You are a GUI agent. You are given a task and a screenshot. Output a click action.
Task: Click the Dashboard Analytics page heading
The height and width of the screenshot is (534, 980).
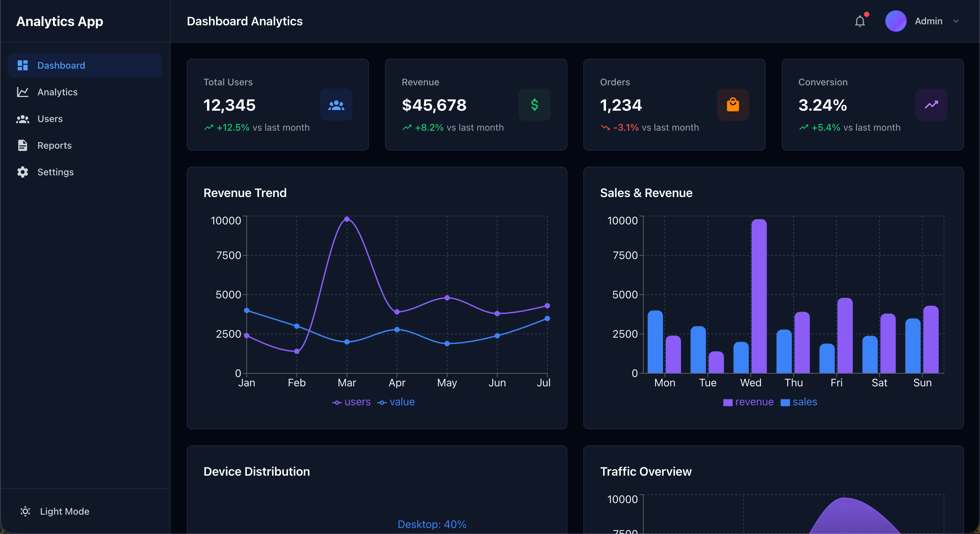click(245, 21)
